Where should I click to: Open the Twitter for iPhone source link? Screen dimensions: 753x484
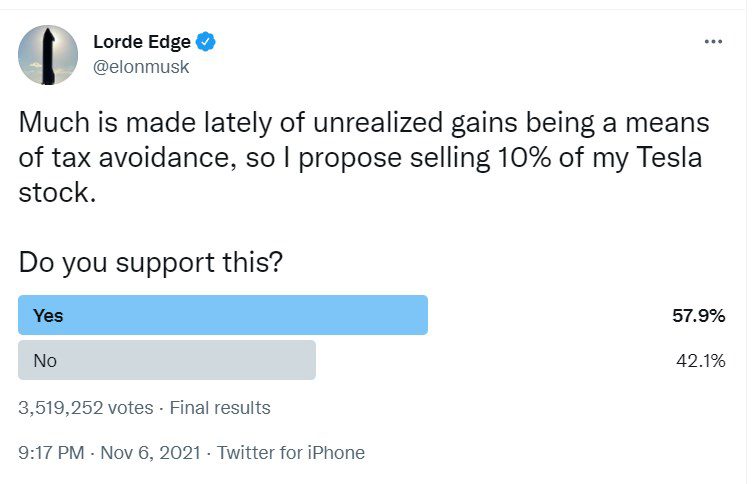point(291,452)
